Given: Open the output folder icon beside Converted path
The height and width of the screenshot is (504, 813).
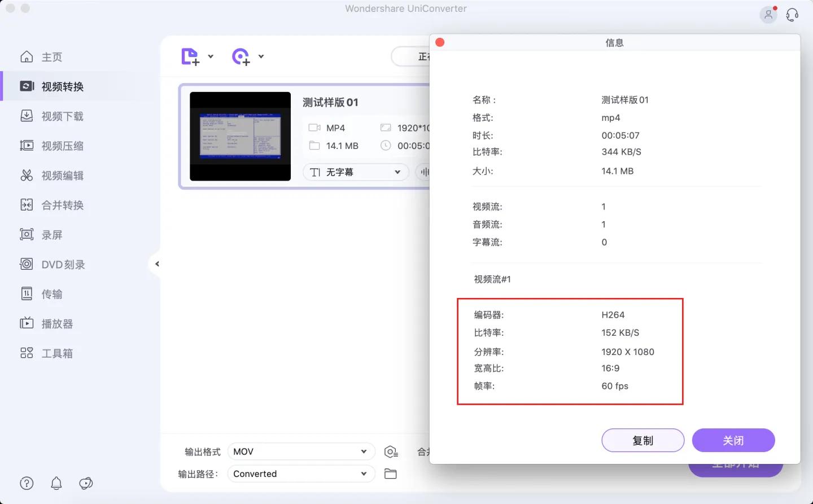Looking at the screenshot, I should [x=391, y=474].
